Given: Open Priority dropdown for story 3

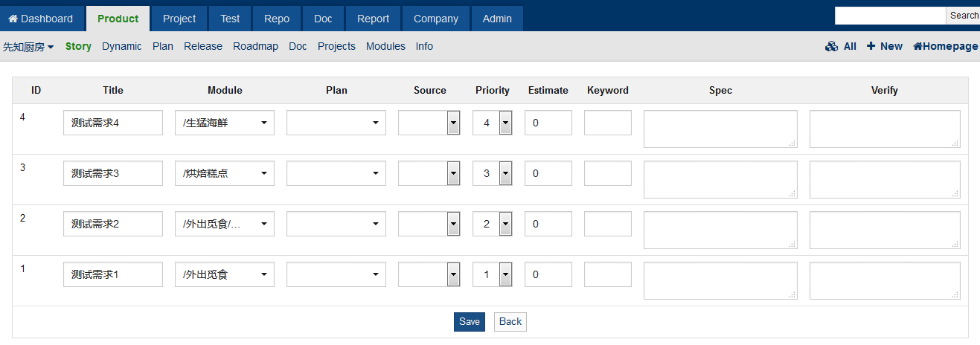Looking at the screenshot, I should [505, 173].
